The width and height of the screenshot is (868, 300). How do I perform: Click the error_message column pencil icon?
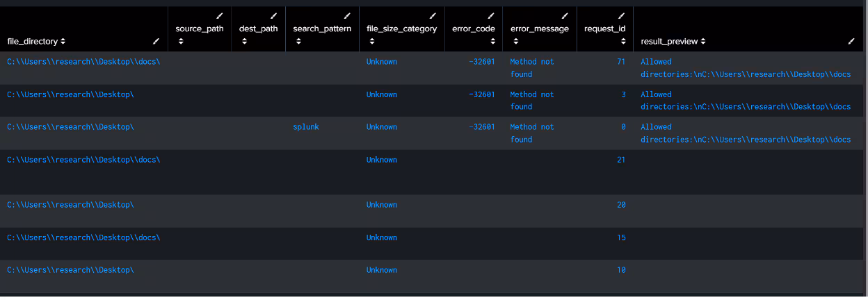click(x=565, y=15)
